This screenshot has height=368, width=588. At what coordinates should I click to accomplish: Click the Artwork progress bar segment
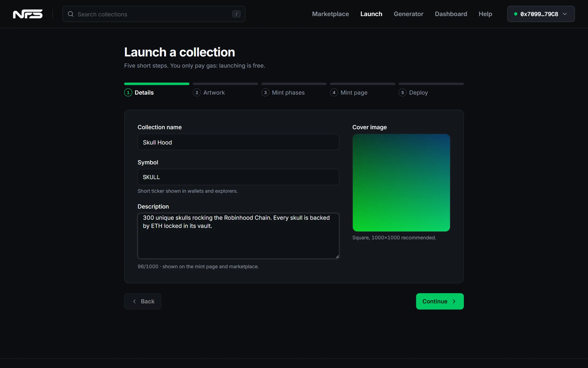(225, 84)
